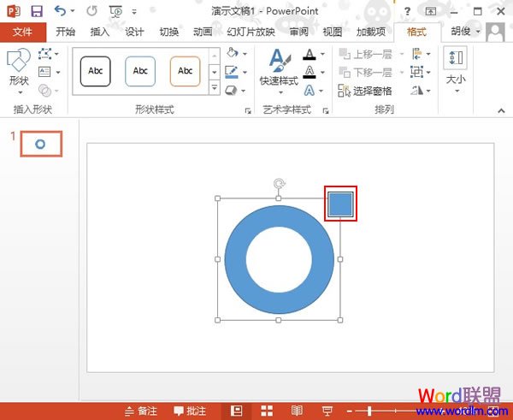Switch to the 审阅 (Review) tab
This screenshot has height=420, width=513.
click(x=298, y=32)
